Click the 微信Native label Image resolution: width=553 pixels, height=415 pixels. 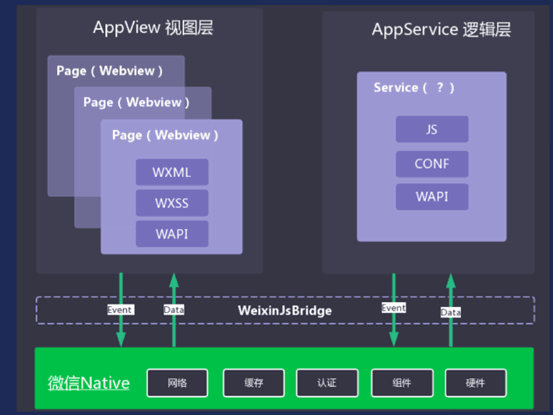(89, 383)
